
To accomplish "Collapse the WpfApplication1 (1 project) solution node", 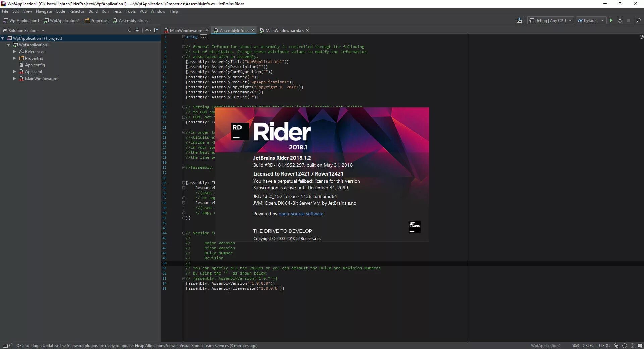I will [x=3, y=38].
